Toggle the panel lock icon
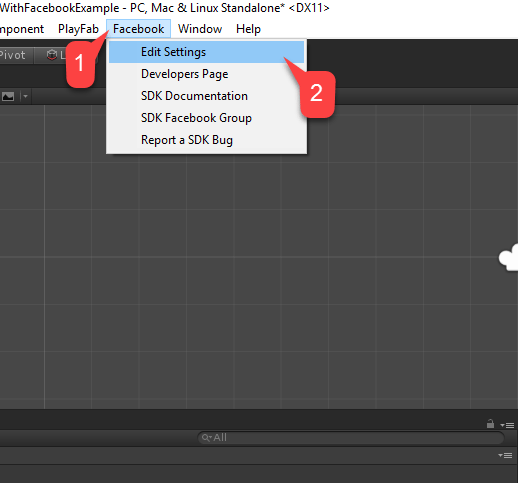This screenshot has width=518, height=483. click(490, 424)
